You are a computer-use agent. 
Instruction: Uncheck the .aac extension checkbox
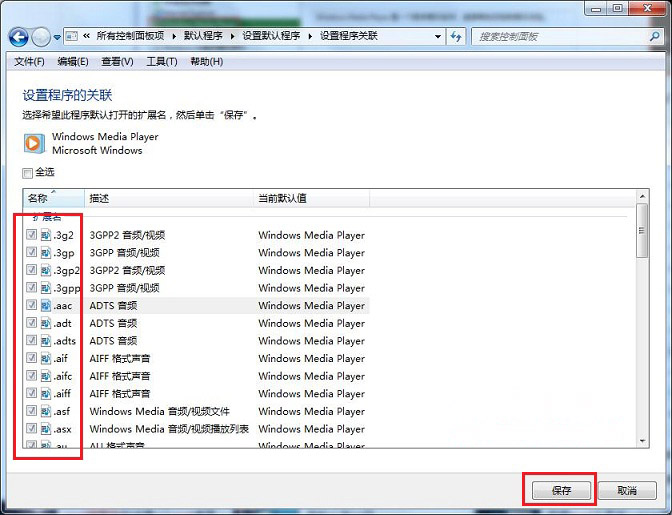[31, 305]
